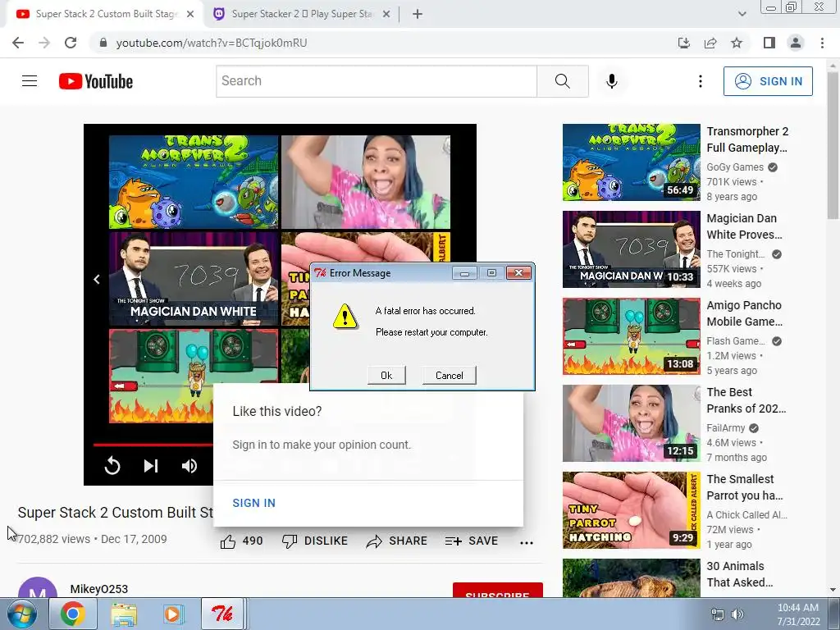This screenshot has height=630, width=840.
Task: Click the Error Message dialog title icon
Action: 321,273
